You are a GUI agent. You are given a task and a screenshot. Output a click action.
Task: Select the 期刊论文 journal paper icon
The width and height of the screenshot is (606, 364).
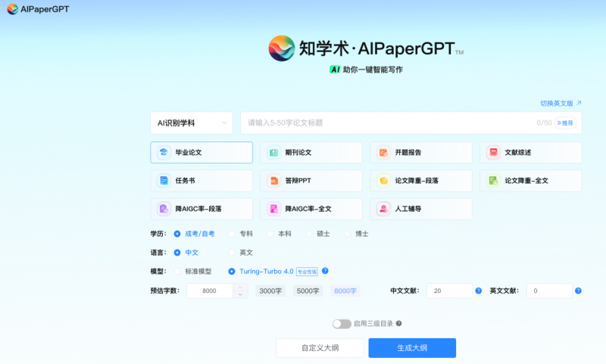[273, 152]
